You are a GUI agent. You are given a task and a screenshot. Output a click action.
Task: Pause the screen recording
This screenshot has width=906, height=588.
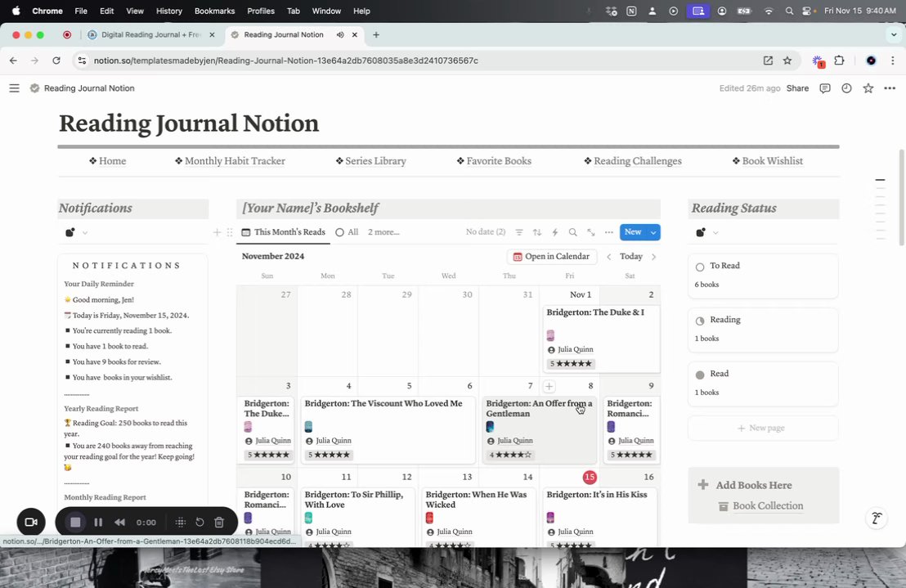coord(98,522)
